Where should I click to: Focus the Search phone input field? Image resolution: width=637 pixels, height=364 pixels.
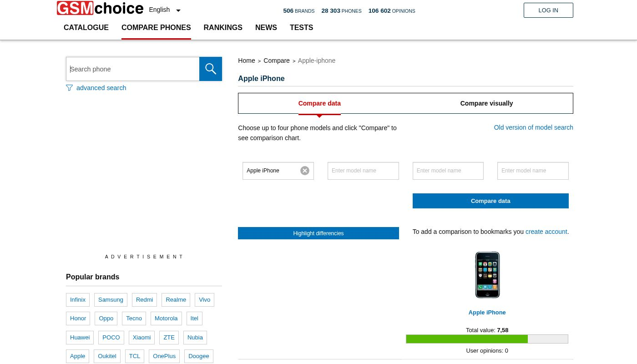[133, 69]
